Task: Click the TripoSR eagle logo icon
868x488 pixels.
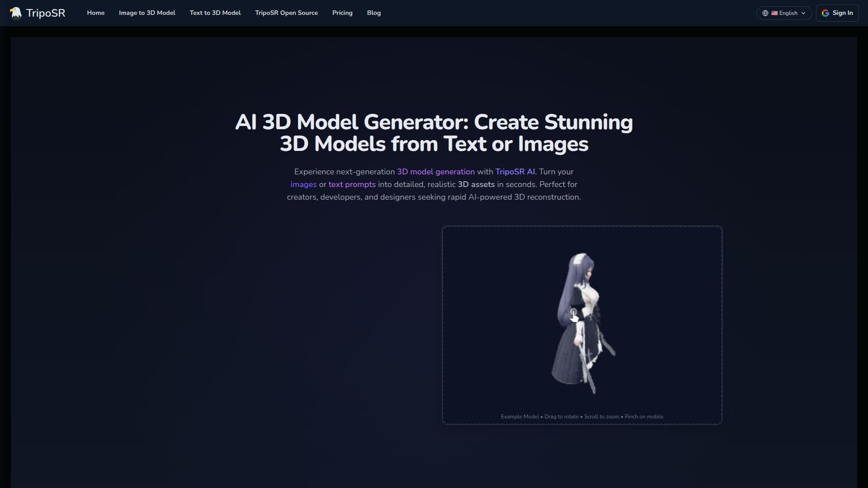Action: [x=16, y=13]
